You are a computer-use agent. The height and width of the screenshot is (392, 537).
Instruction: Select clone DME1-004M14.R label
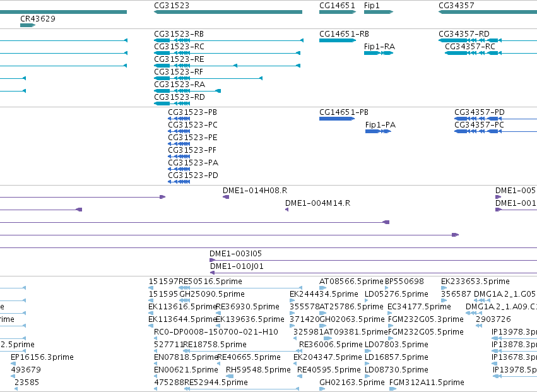318,203
